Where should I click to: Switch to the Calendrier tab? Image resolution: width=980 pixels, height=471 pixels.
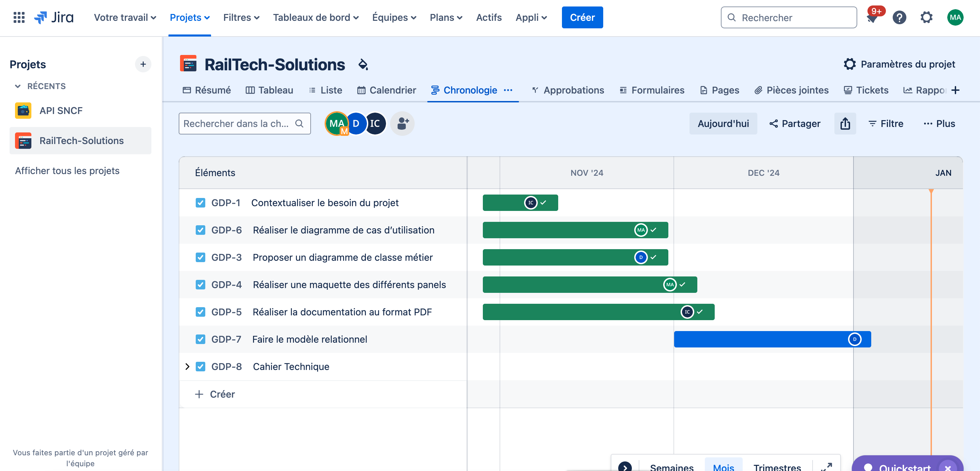point(387,90)
